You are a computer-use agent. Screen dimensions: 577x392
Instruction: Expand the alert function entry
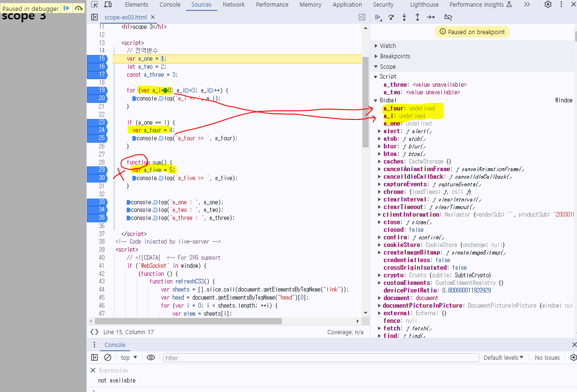tap(379, 131)
